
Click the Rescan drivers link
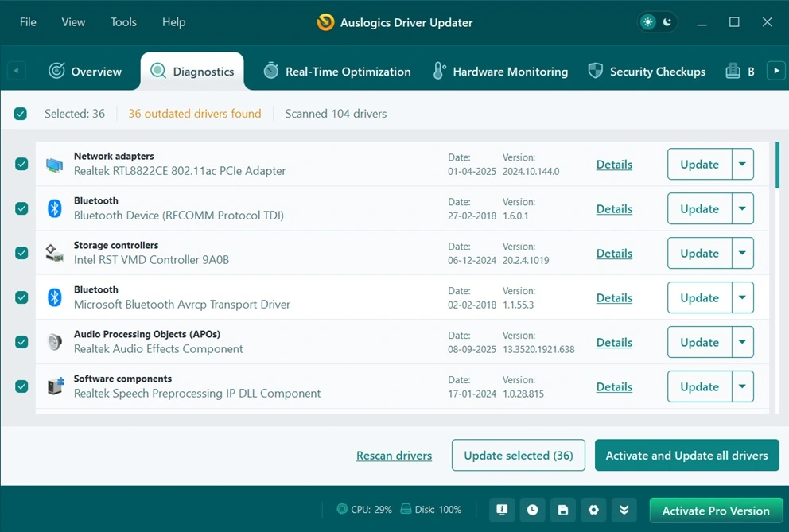coord(394,456)
